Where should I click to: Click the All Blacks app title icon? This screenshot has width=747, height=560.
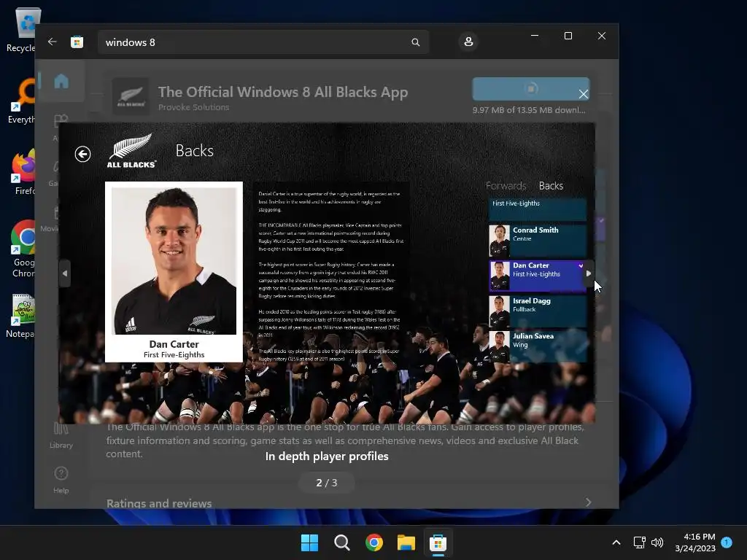tap(131, 96)
